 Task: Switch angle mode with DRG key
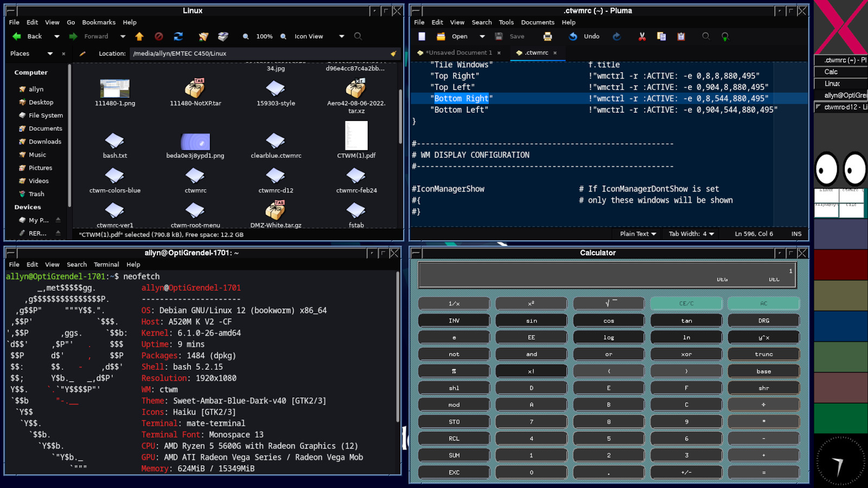tap(763, 320)
